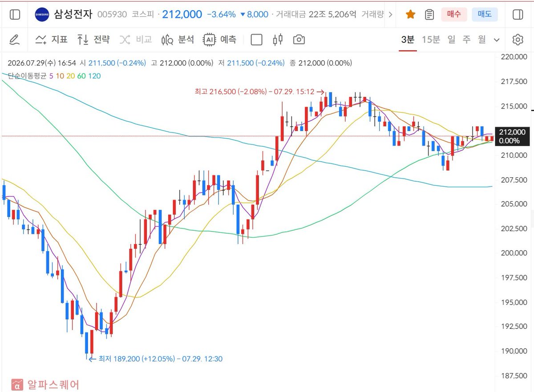534x392 pixels.
Task: Open the 전략 strategy menu
Action: click(x=93, y=40)
